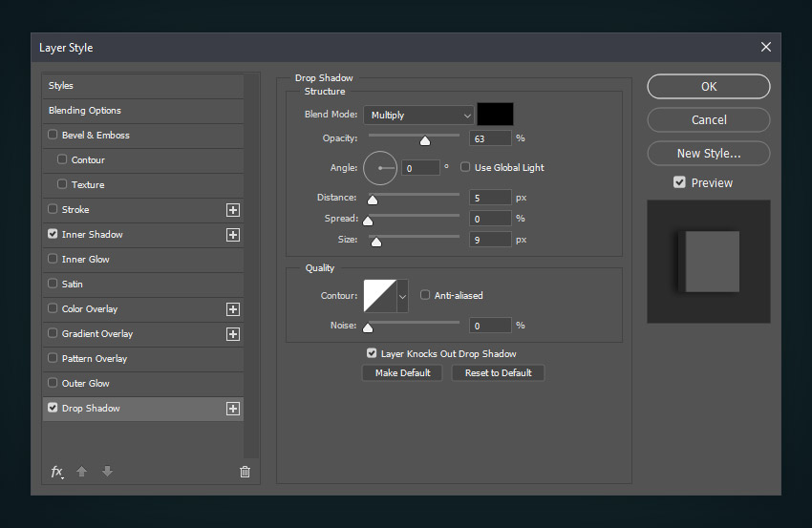The height and width of the screenshot is (528, 812).
Task: Enable the Contour sub-effect checkbox
Action: point(62,159)
